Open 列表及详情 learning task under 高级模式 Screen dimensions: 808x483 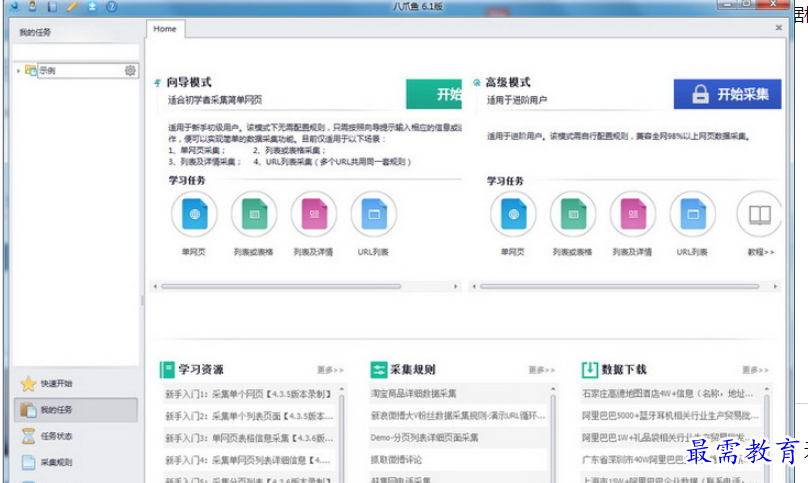point(633,214)
